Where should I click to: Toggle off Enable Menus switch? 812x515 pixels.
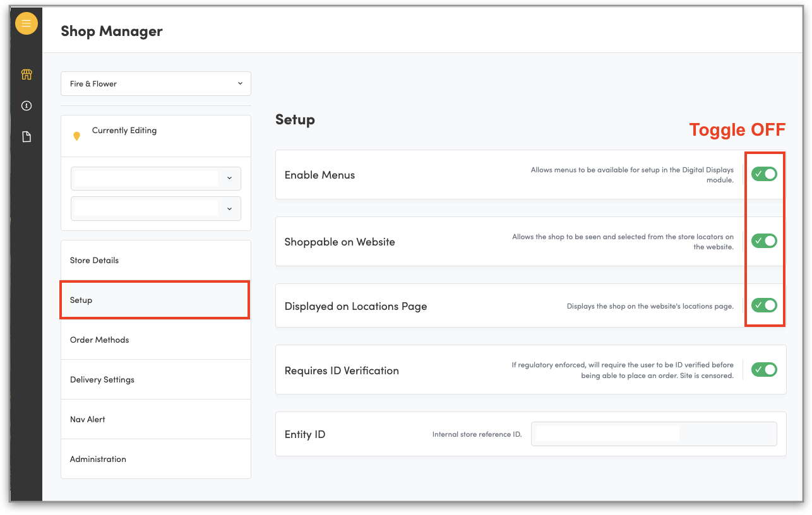764,174
